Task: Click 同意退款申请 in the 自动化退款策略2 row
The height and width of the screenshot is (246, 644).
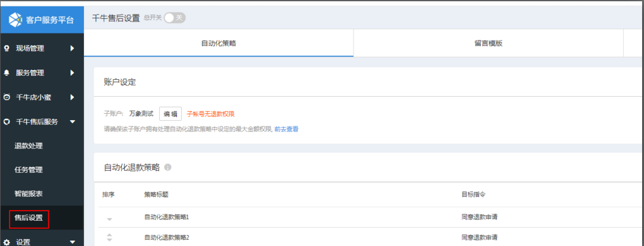Action: click(480, 238)
